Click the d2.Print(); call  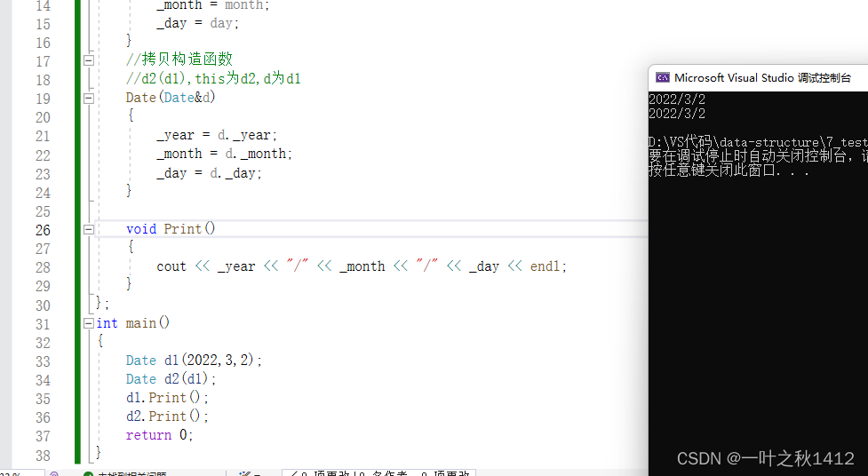pyautogui.click(x=167, y=416)
